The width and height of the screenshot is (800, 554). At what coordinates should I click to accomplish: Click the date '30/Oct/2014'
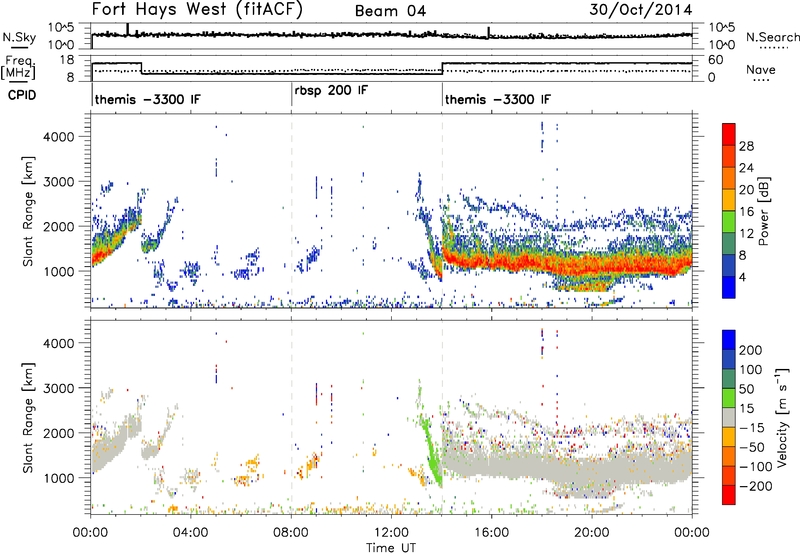[641, 10]
